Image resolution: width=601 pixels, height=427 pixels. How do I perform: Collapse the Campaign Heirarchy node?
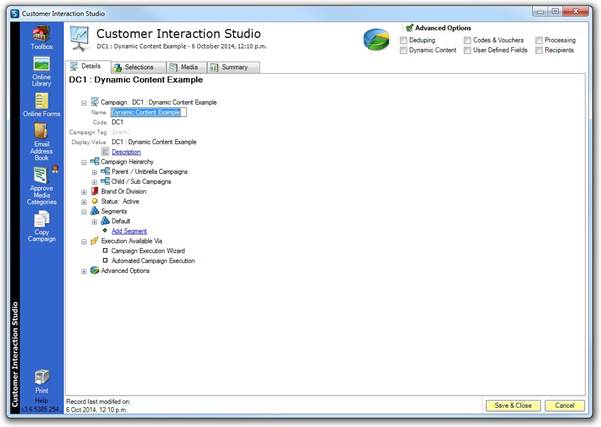click(84, 162)
